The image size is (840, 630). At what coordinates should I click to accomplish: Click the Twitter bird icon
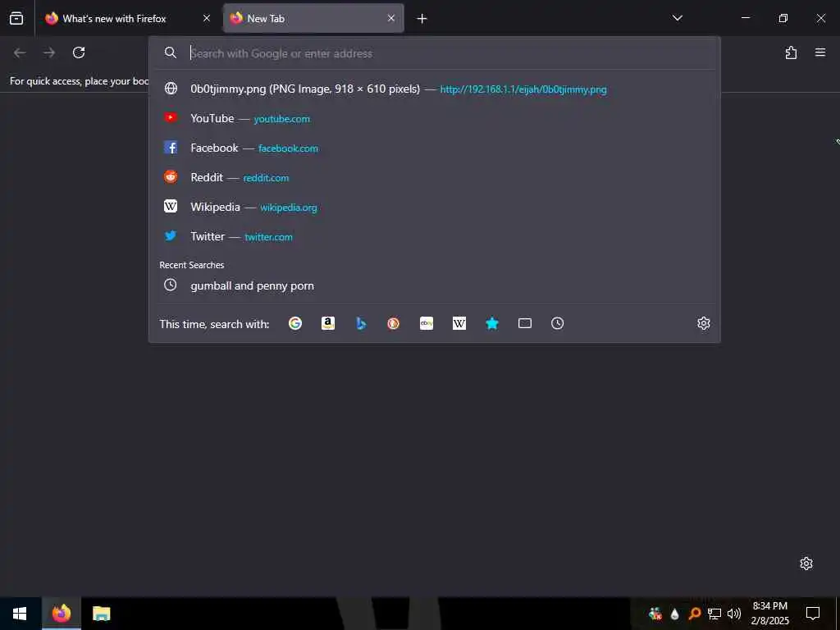click(x=171, y=235)
